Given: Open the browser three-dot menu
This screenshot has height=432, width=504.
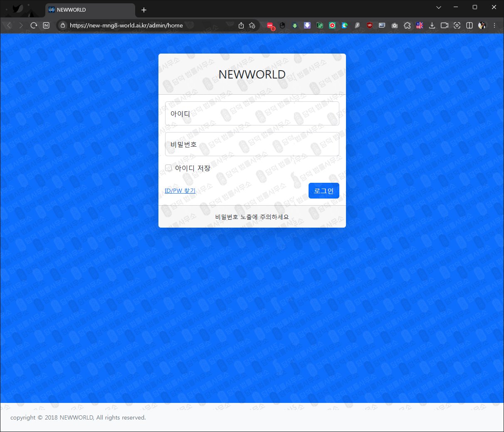Looking at the screenshot, I should (494, 25).
